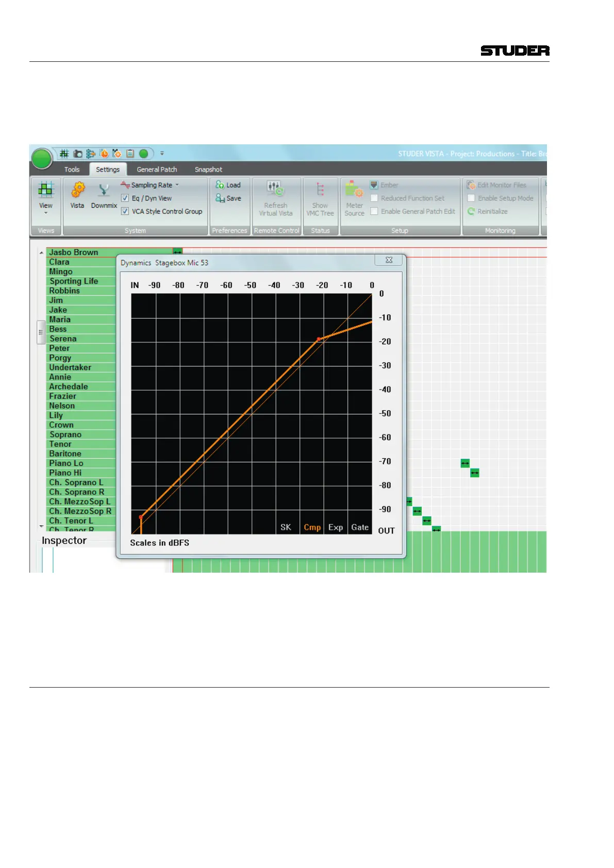Click the Sampling Rate waveform icon
This screenshot has height=868, width=614.
125,185
